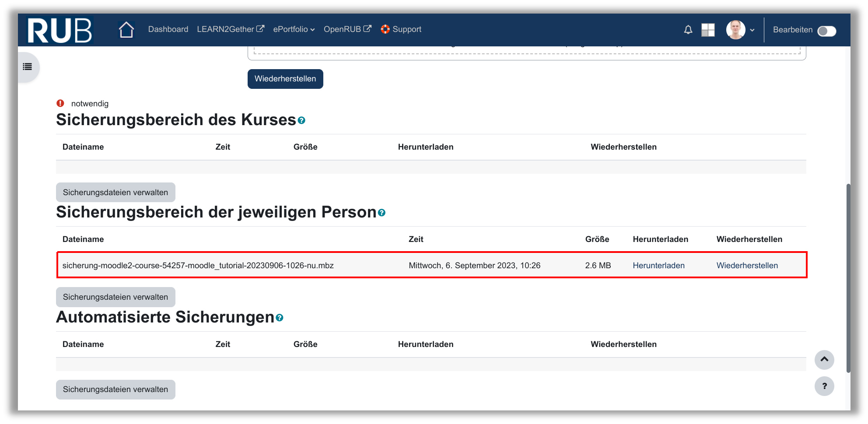Viewport: 868px width, 424px height.
Task: Open the notifications bell
Action: (x=688, y=30)
